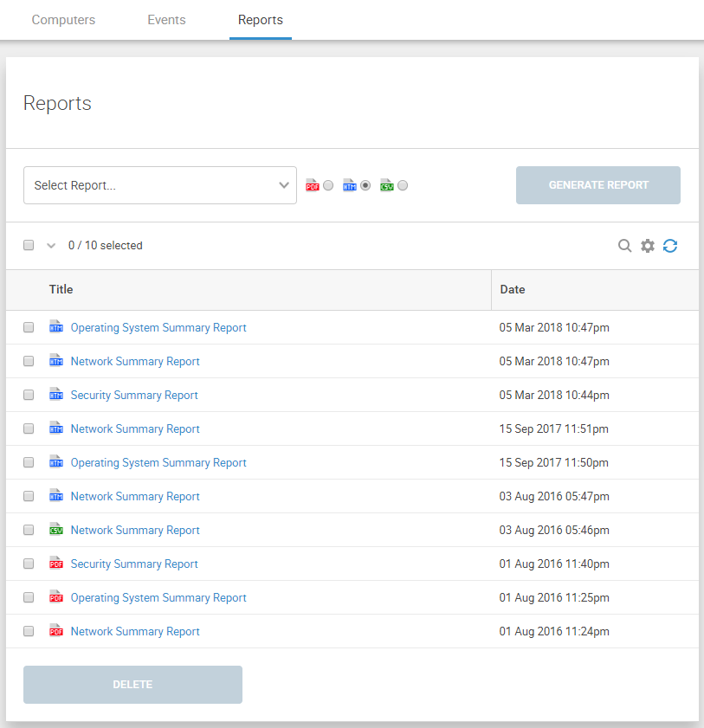Open the Select Report dropdown
This screenshot has width=704, height=728.
(160, 185)
